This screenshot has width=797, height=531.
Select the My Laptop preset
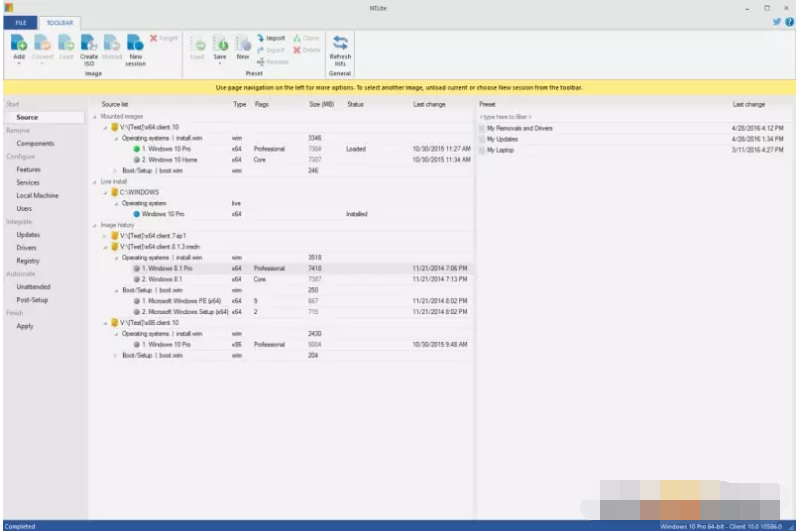coord(500,150)
